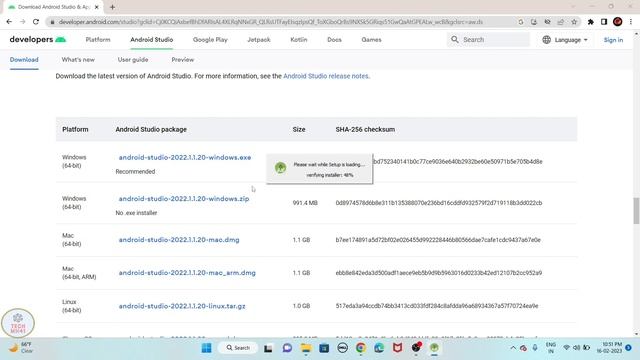Viewport: 640px width, 360px height.
Task: Click the browser address bar URL
Action: coord(271,22)
